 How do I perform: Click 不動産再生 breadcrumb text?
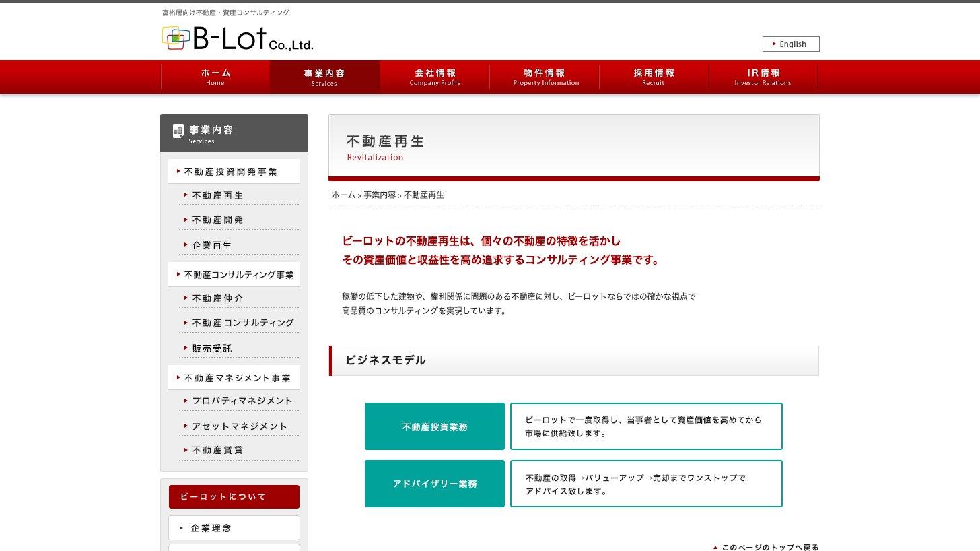point(424,195)
